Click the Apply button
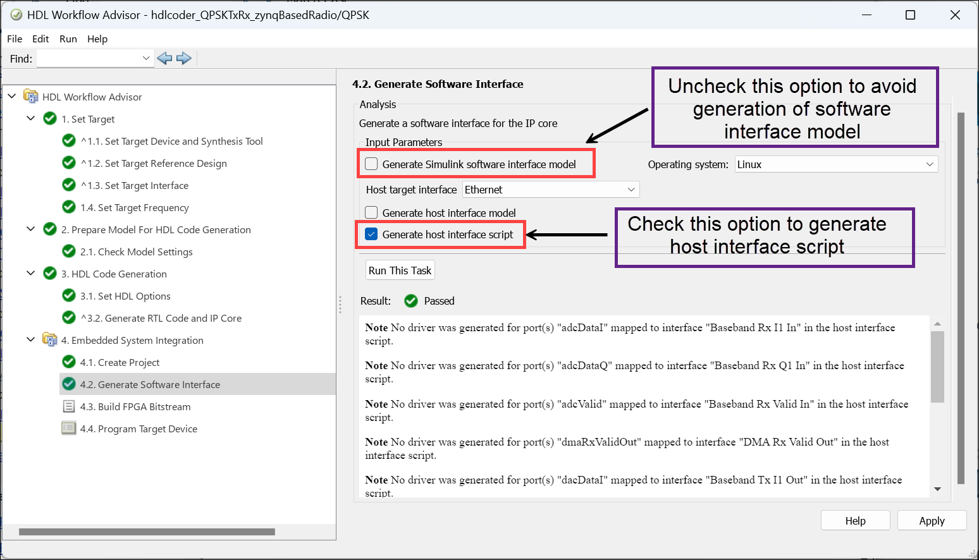Screen dimensions: 979x560 pos(931,521)
